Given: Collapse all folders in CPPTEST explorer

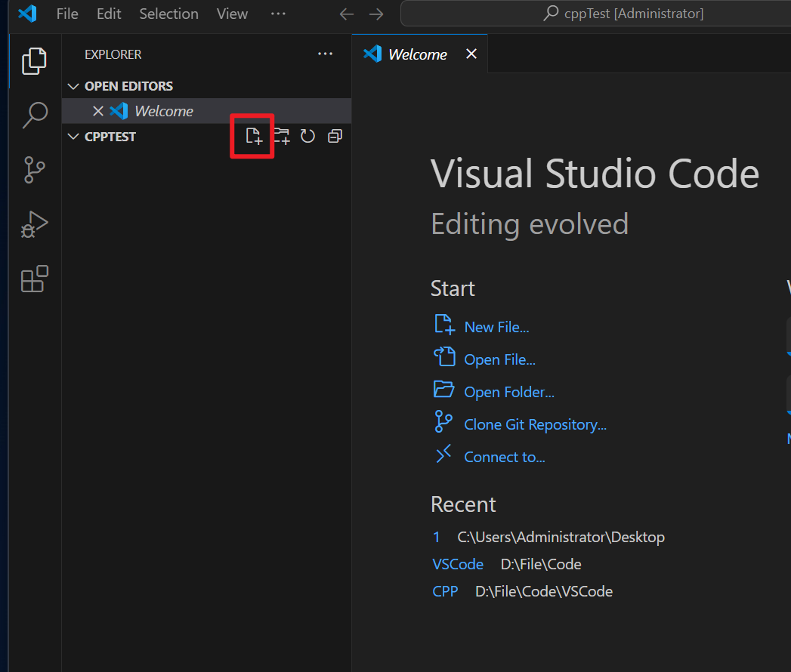Looking at the screenshot, I should coord(335,136).
